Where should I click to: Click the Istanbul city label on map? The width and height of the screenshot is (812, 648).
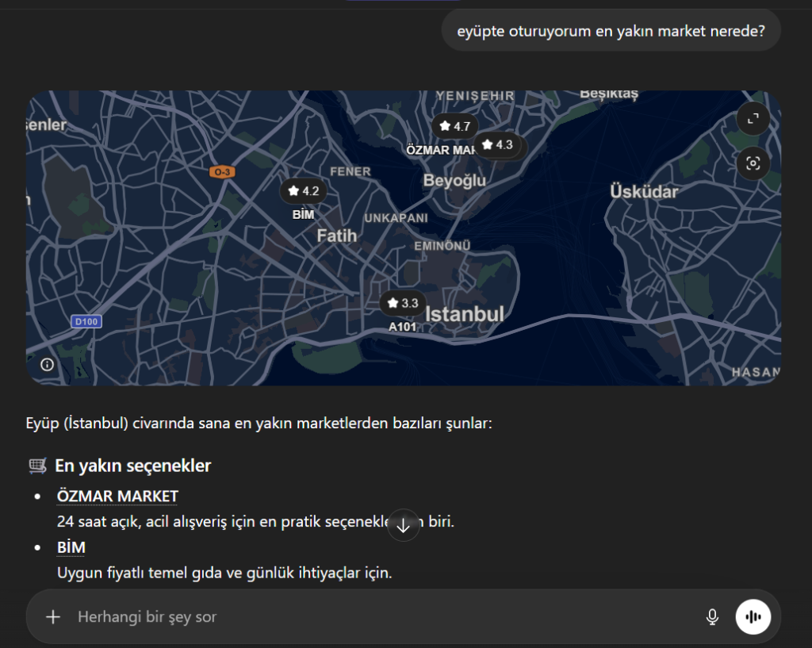[464, 314]
